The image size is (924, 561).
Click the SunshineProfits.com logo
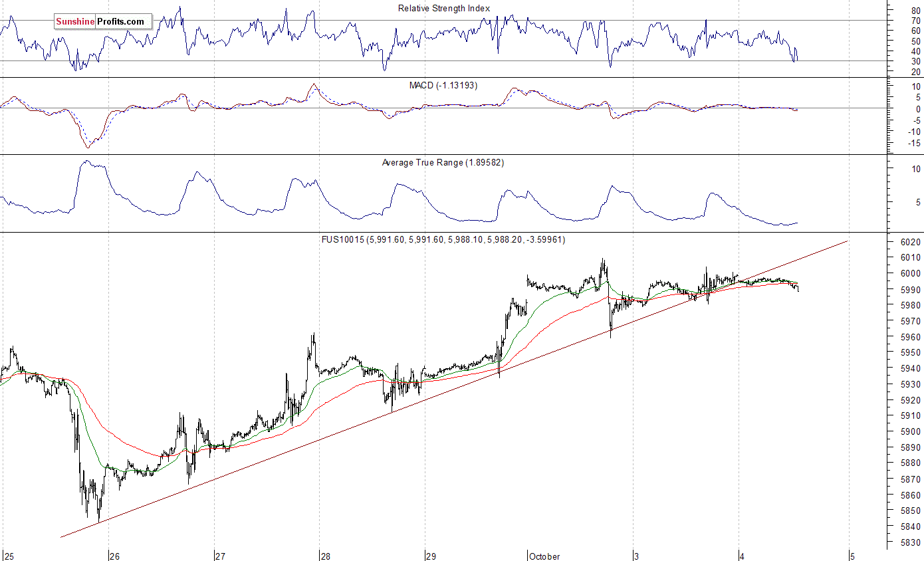pyautogui.click(x=103, y=22)
